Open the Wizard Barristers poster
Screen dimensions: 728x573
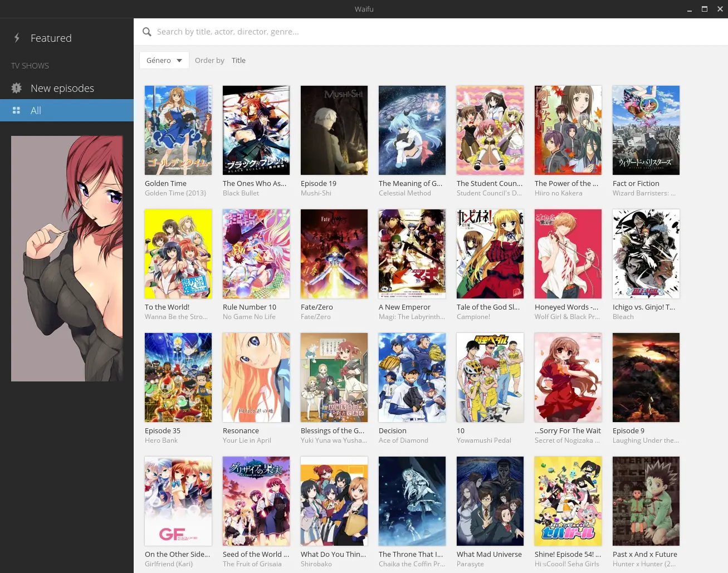coord(646,130)
